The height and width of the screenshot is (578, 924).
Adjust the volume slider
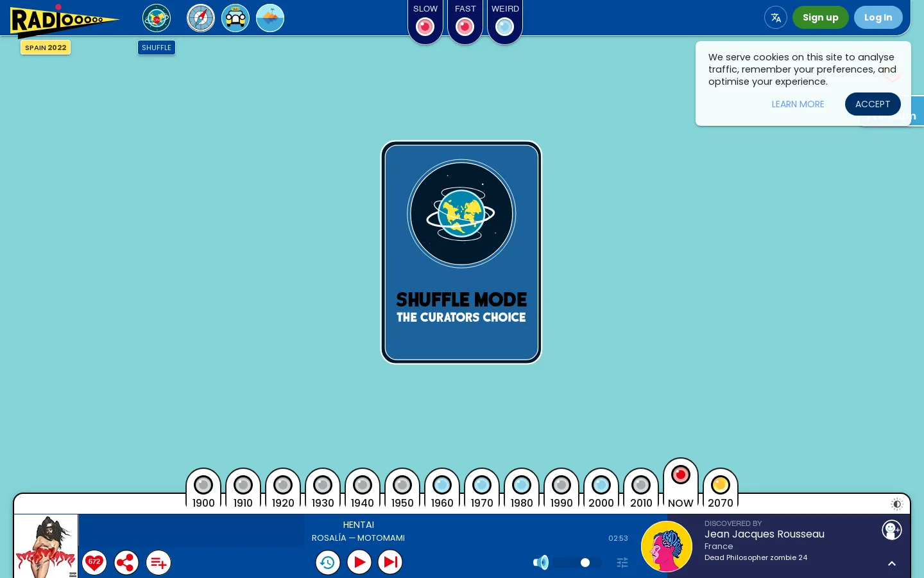click(x=577, y=563)
